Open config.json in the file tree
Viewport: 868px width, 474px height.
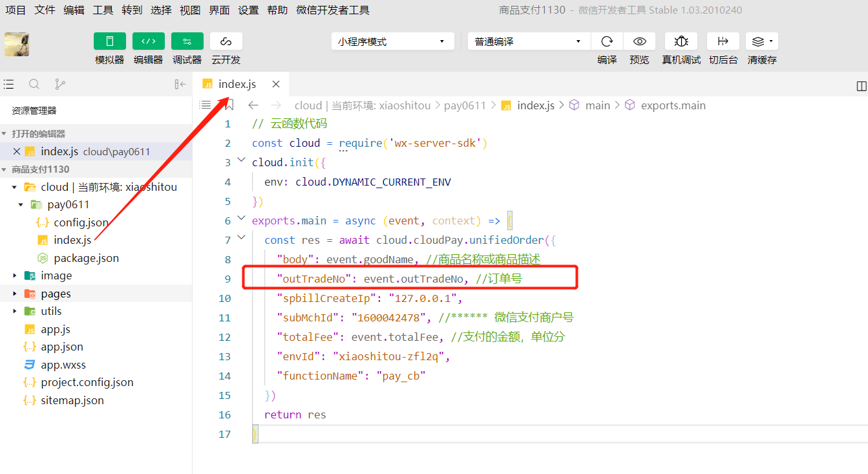coord(81,222)
